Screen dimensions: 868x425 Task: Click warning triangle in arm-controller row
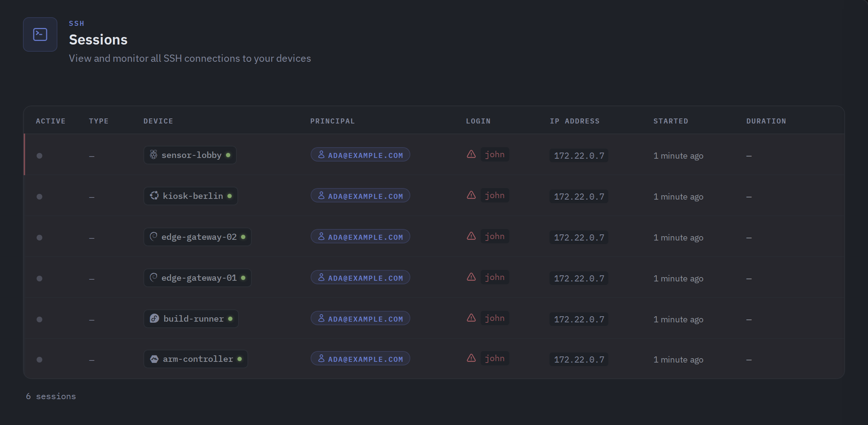pyautogui.click(x=471, y=358)
